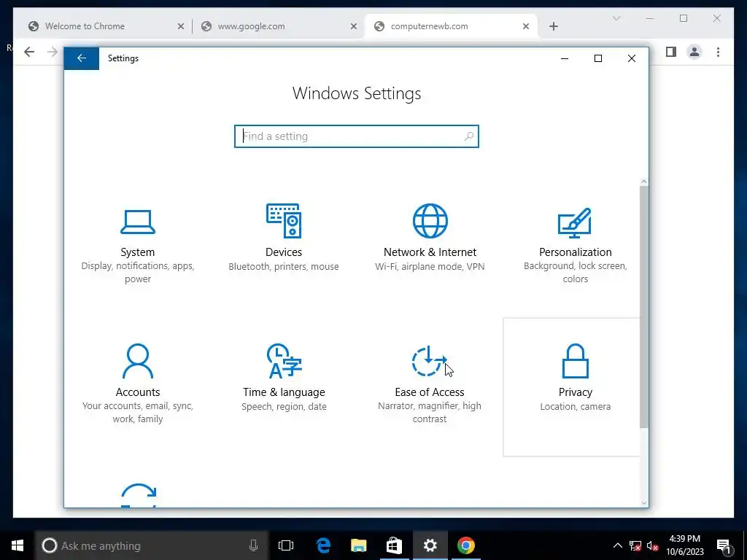Click the Chrome back navigation arrow
Screen dimensions: 747x560
point(29,52)
